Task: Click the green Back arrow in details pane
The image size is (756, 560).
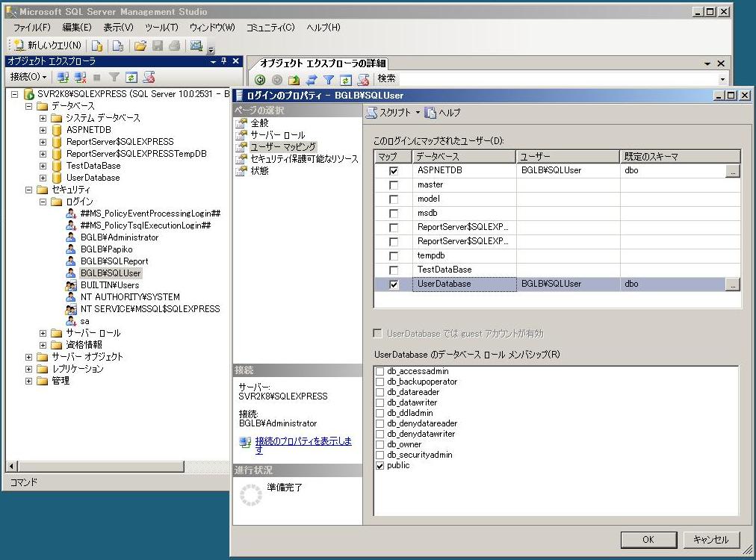Action: pos(260,79)
